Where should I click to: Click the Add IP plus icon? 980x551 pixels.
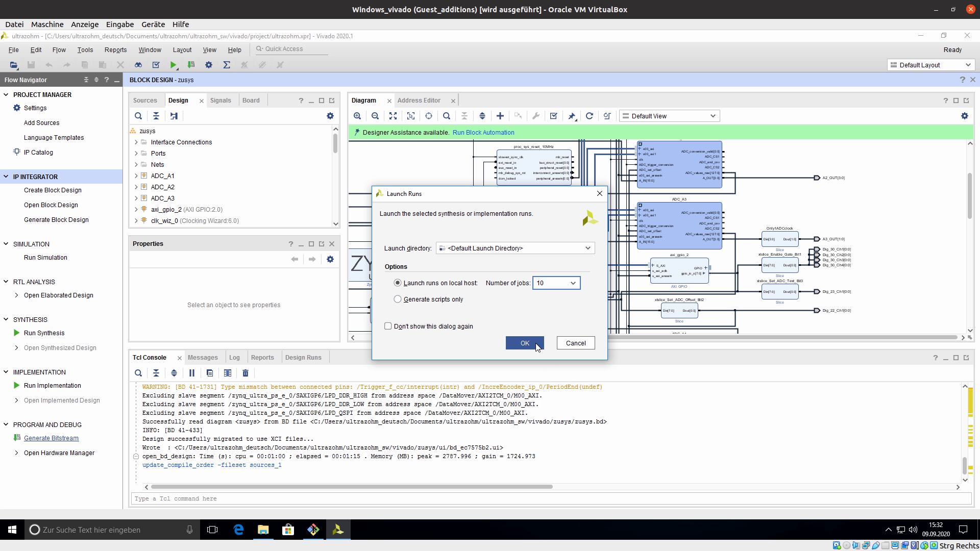(x=500, y=116)
